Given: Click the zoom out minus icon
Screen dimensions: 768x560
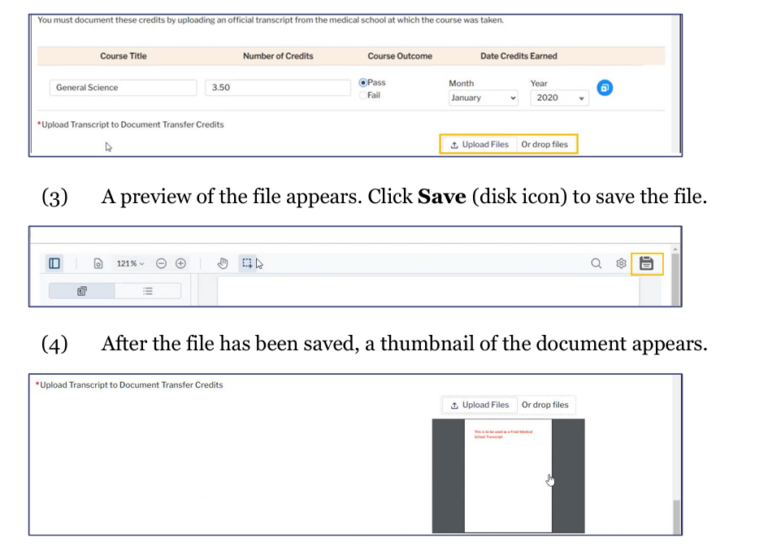Looking at the screenshot, I should click(161, 264).
